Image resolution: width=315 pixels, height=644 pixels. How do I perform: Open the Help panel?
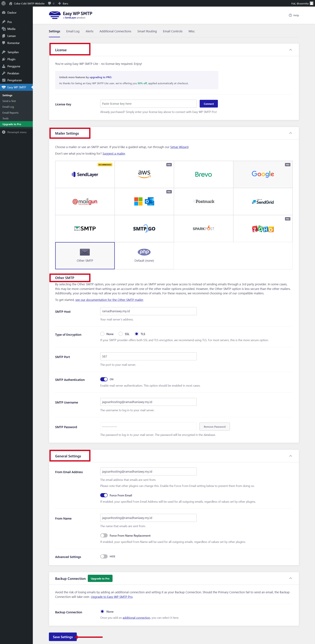pos(294,15)
